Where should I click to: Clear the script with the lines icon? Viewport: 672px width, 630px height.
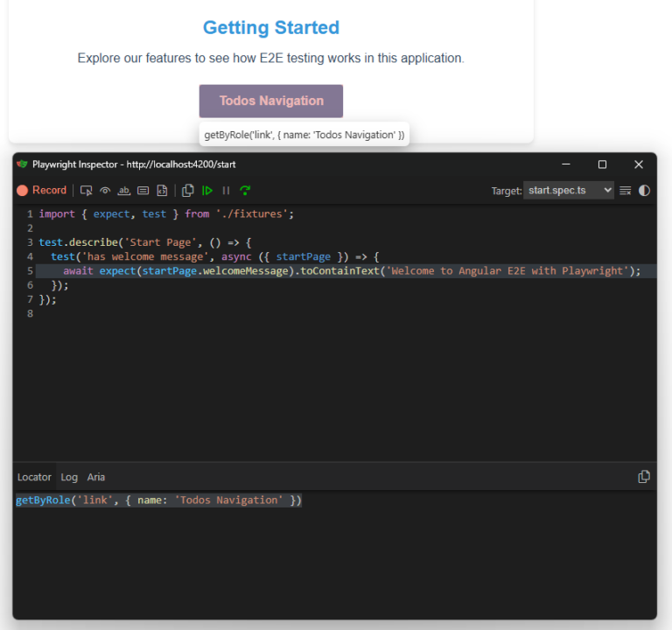point(626,191)
